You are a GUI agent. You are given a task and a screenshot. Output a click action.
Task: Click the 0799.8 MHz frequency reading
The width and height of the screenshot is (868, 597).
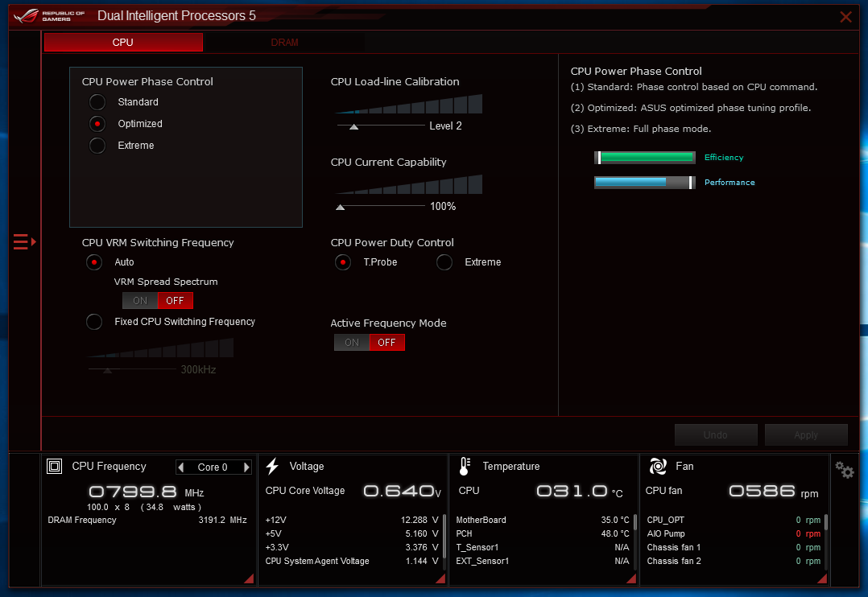(147, 492)
